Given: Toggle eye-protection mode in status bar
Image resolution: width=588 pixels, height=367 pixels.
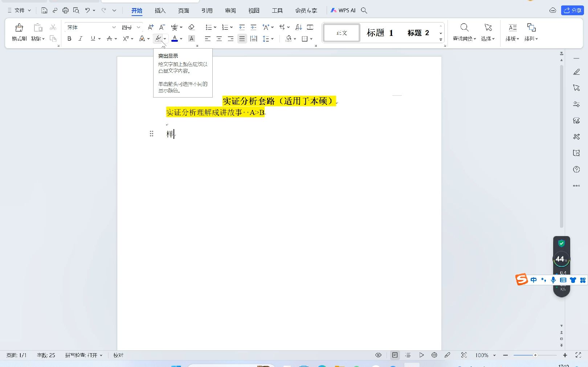Looking at the screenshot, I should coord(378,355).
